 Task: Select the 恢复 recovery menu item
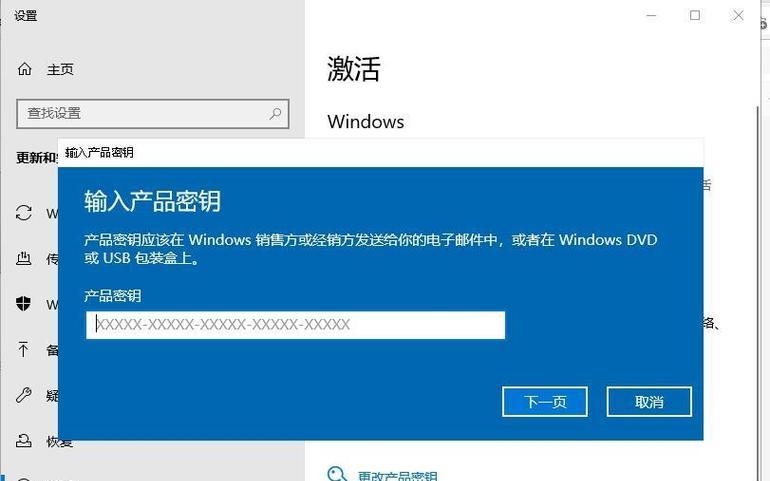click(60, 441)
